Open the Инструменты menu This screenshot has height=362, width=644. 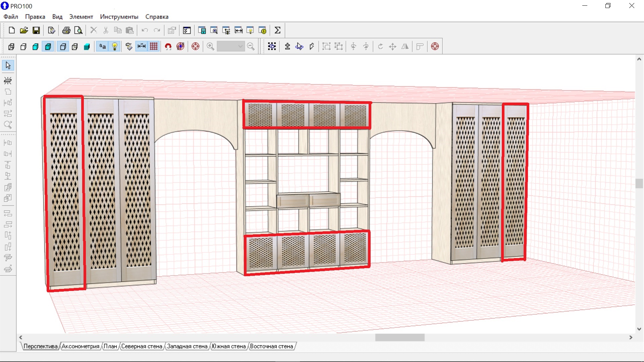click(x=119, y=17)
